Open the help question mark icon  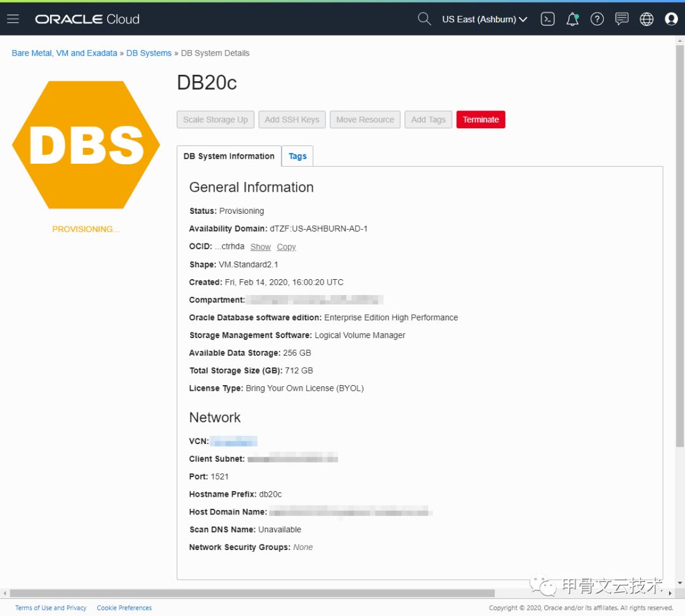click(x=597, y=19)
